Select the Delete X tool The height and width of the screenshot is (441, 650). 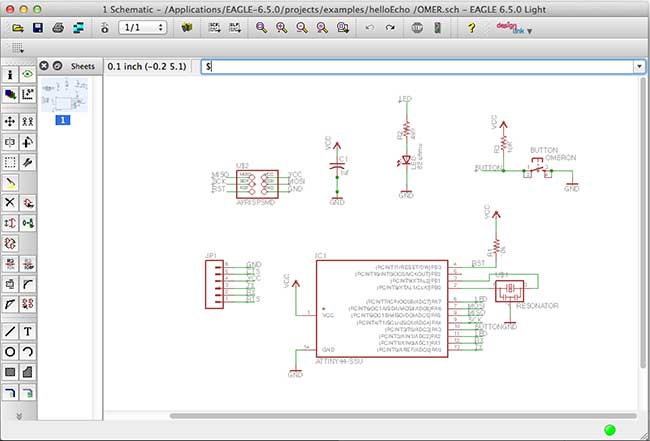pos(10,203)
